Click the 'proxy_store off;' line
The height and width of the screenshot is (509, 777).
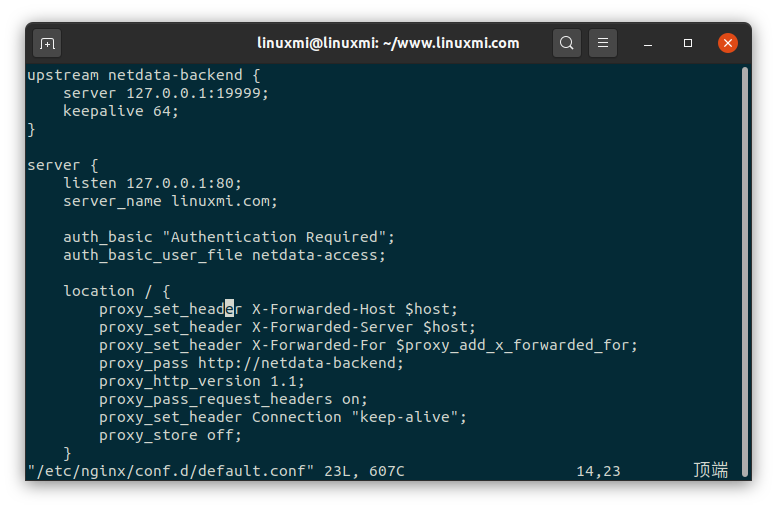tap(170, 435)
